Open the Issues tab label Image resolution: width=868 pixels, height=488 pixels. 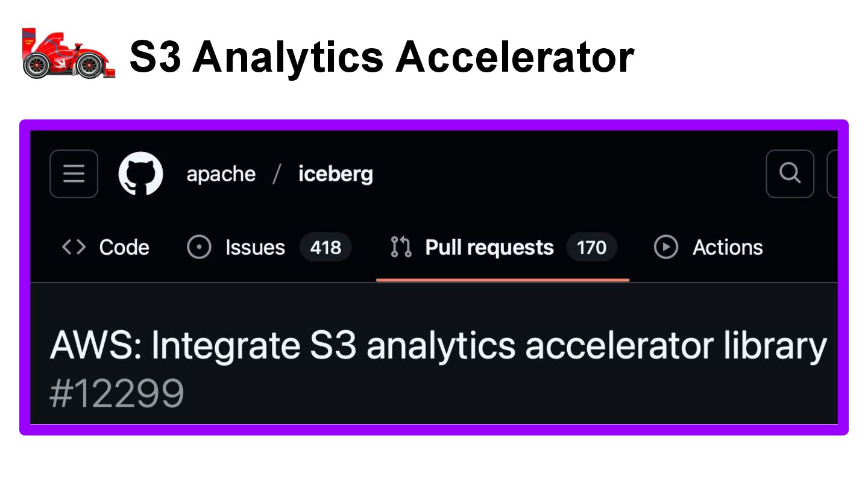coord(255,247)
